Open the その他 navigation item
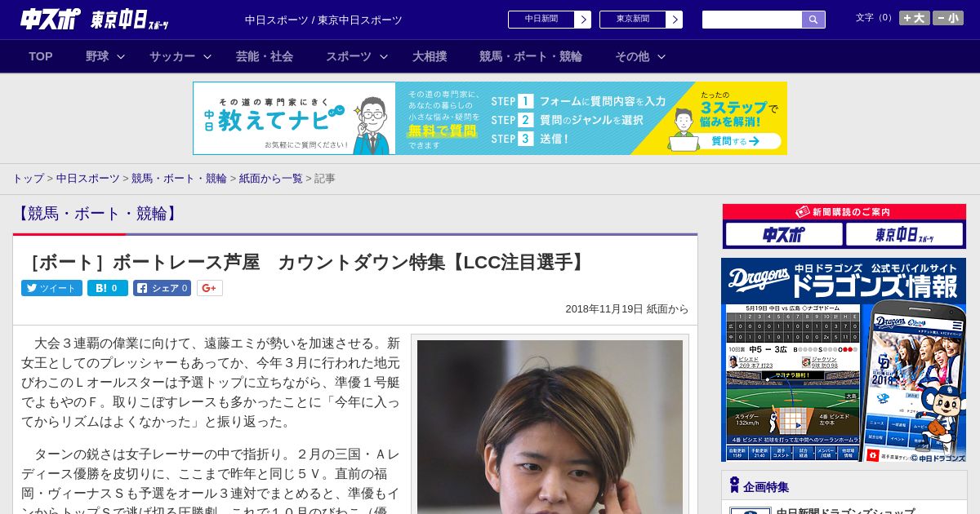Screen dimensions: 980x514 point(632,56)
